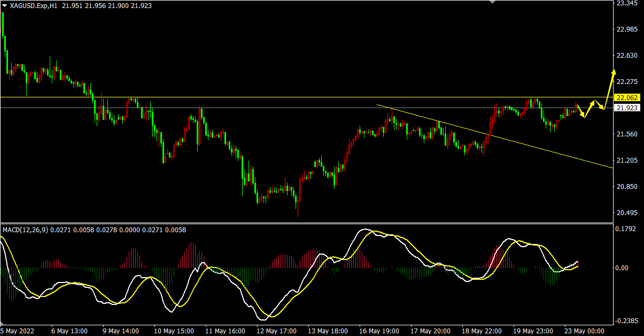Screen dimensions: 644x336
Task: Click the triangle arrow beside XAGUSD.Exp,H1
Action: click(5, 5)
